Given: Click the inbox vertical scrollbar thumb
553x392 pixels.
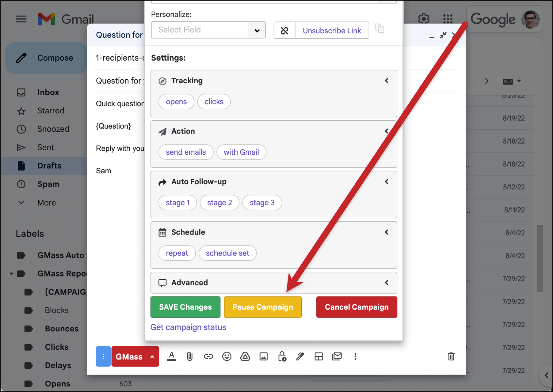Looking at the screenshot, I should coord(540,259).
